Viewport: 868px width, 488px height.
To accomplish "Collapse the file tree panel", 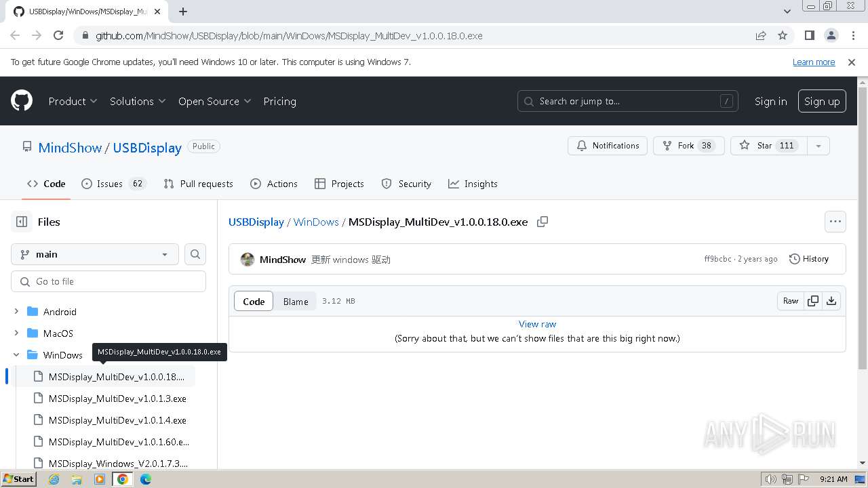I will (22, 222).
